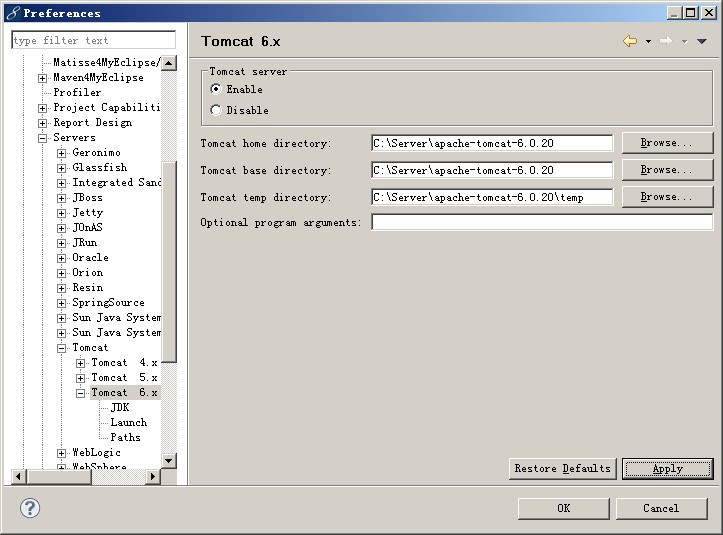Click Restore Defaults button
Screen dimensions: 723x535
click(563, 469)
